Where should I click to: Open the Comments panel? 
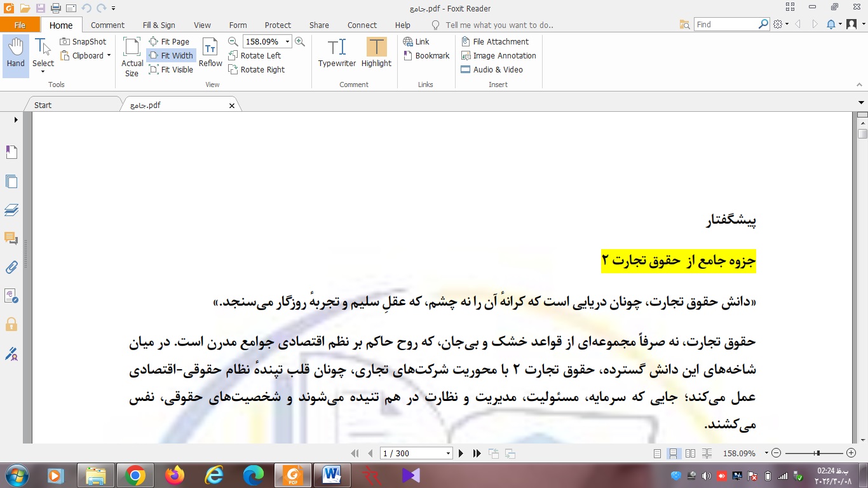coord(11,238)
